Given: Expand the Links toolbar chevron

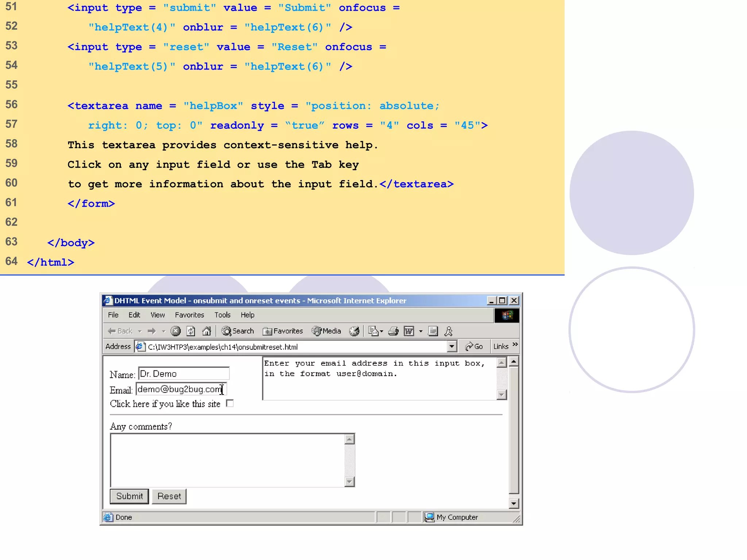Looking at the screenshot, I should pos(515,345).
